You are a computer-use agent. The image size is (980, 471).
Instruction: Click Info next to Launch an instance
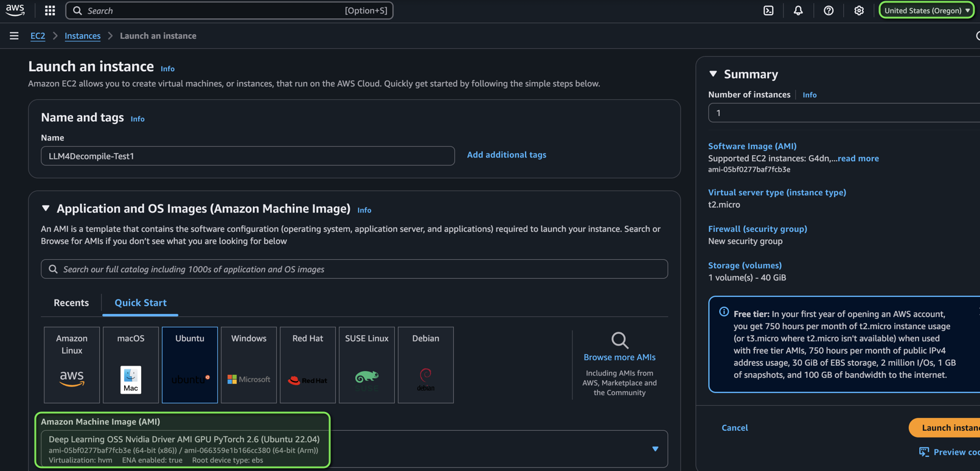pyautogui.click(x=168, y=69)
